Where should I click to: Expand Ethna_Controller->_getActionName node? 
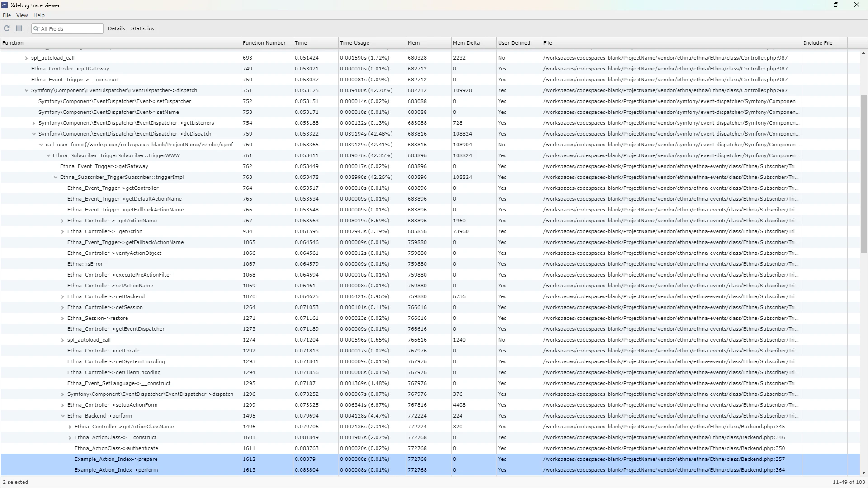point(62,221)
